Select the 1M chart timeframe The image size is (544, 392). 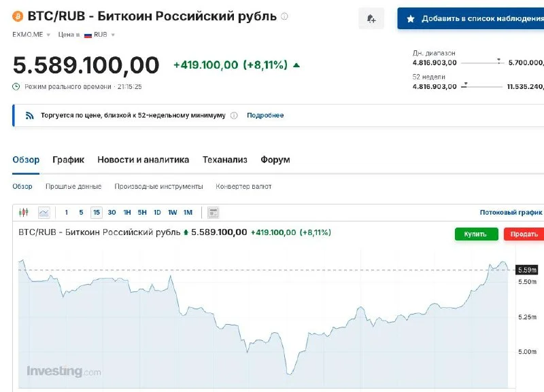pos(188,213)
